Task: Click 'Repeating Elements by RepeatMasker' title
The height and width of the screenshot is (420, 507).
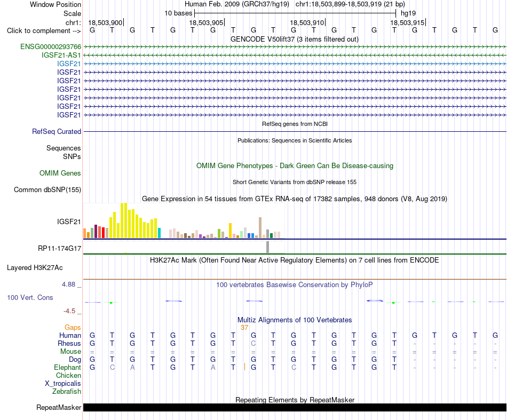Action: 295,400
